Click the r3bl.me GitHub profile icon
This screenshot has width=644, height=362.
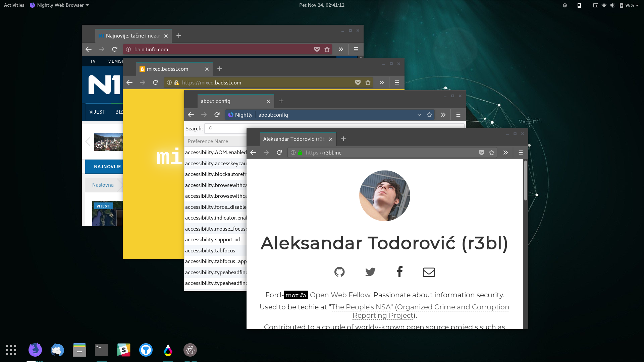click(x=340, y=271)
